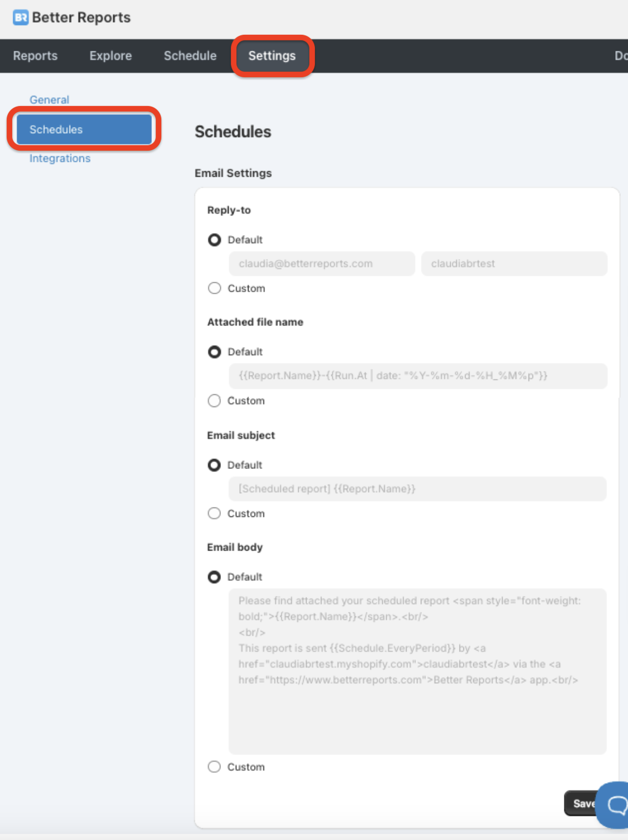This screenshot has height=840, width=628.
Task: Click the Better Reports logo icon
Action: [x=20, y=18]
